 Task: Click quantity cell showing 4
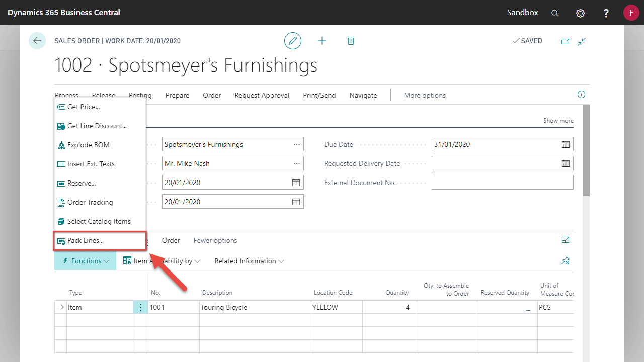389,307
